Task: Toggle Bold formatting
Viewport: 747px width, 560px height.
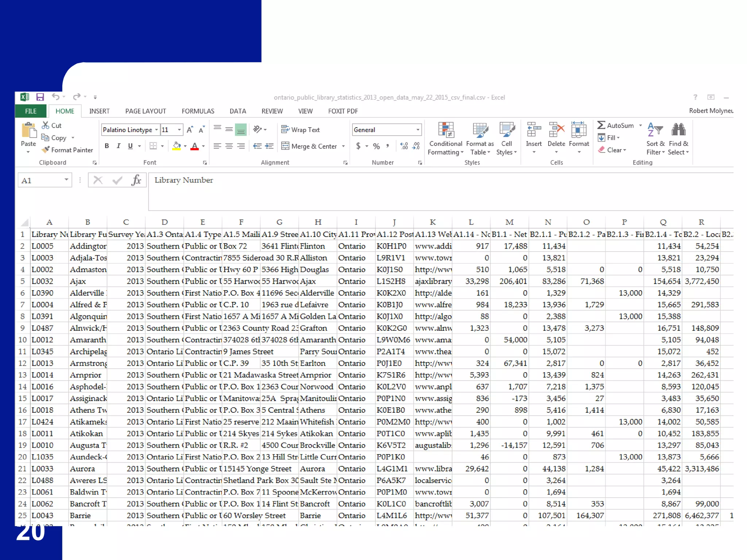Action: (107, 146)
